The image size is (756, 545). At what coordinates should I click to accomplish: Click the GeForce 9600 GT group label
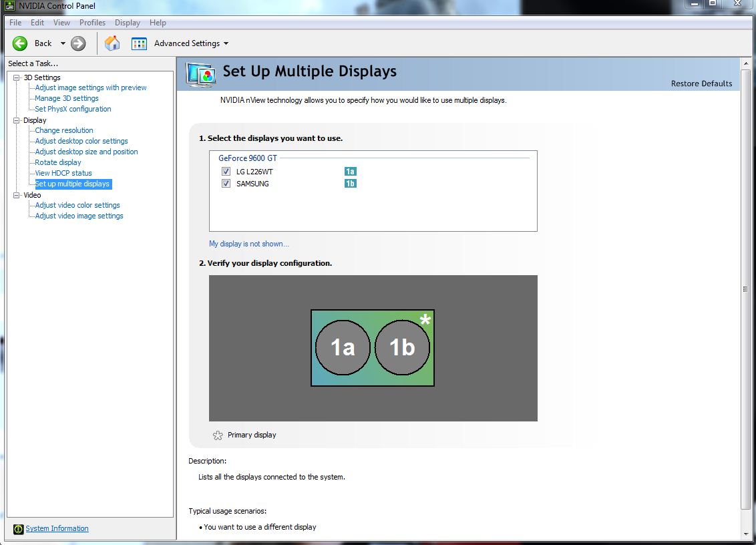tap(248, 158)
